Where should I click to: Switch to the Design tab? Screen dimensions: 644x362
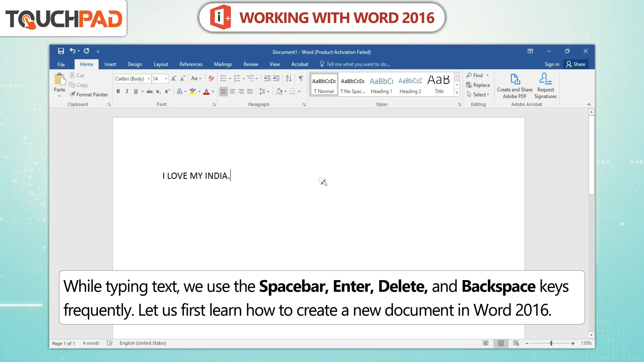point(135,64)
